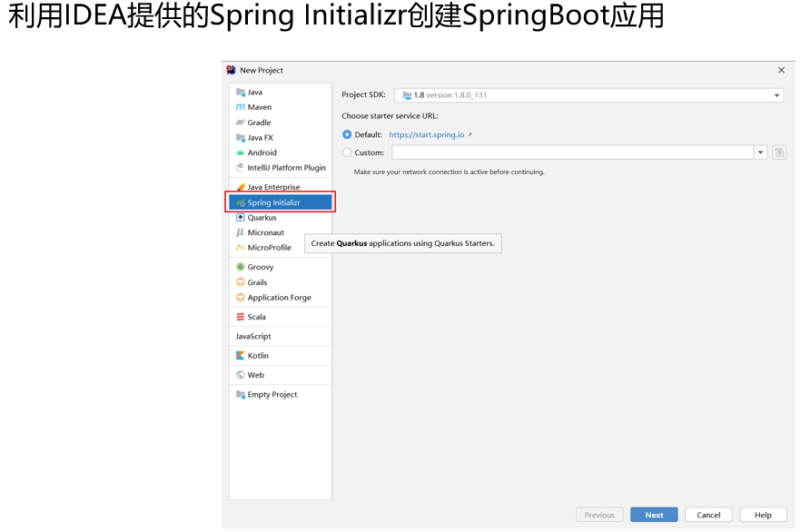Choose the Spring Initializr project type
Viewport: 801px width, 532px height.
pos(280,202)
